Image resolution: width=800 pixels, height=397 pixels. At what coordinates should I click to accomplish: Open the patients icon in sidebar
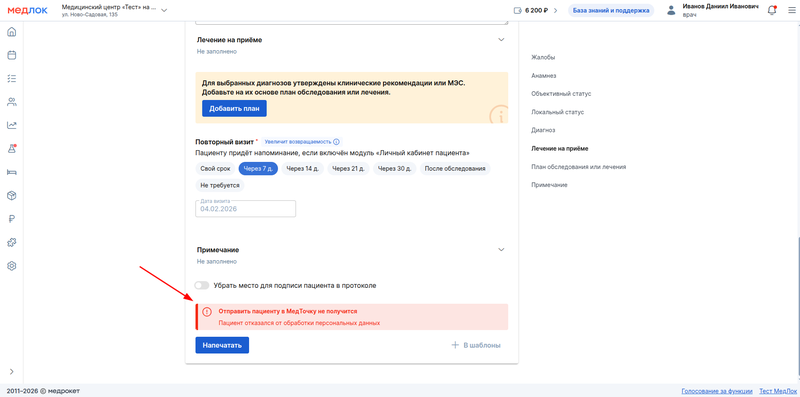coord(12,102)
